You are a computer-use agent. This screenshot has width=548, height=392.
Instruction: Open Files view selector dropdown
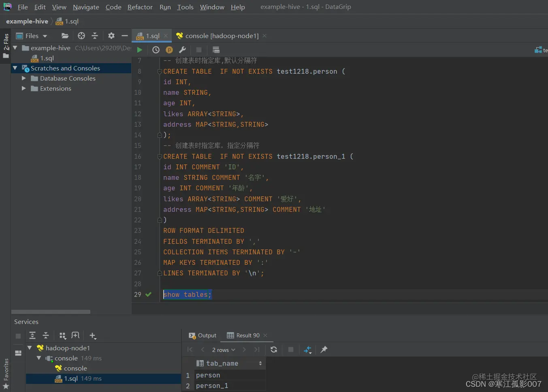click(32, 36)
